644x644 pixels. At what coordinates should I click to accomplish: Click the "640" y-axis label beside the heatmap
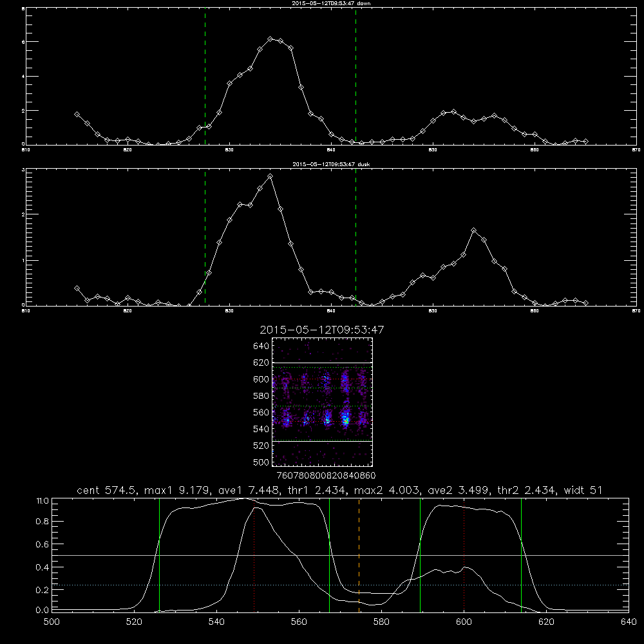click(261, 346)
